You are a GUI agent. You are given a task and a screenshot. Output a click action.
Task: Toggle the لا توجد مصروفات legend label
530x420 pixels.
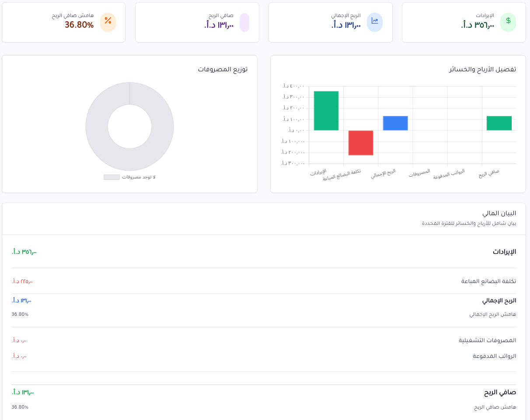(139, 177)
